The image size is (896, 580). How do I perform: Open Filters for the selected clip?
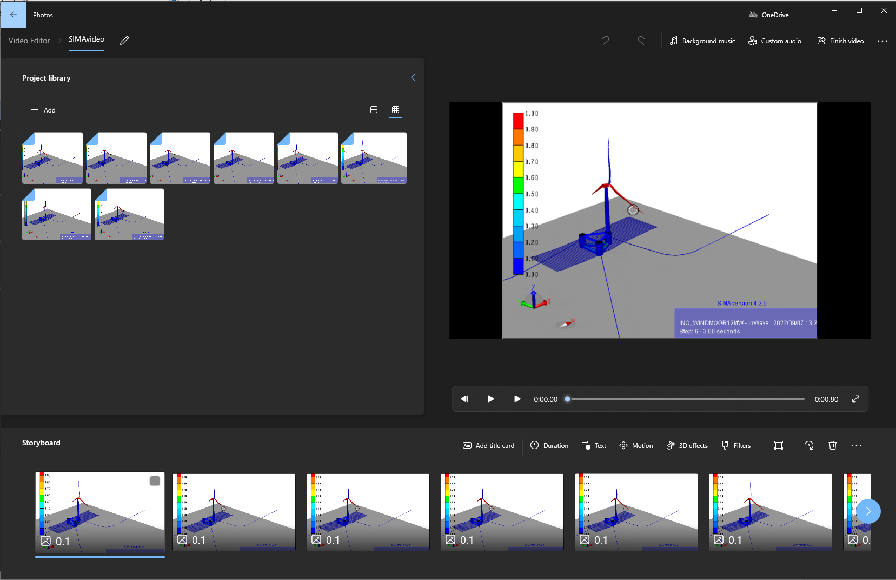tap(735, 445)
